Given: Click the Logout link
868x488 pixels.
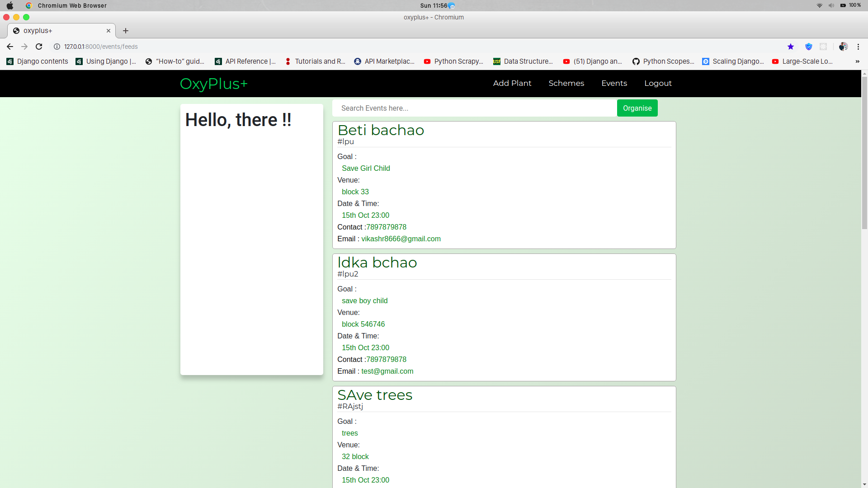Looking at the screenshot, I should click(658, 83).
